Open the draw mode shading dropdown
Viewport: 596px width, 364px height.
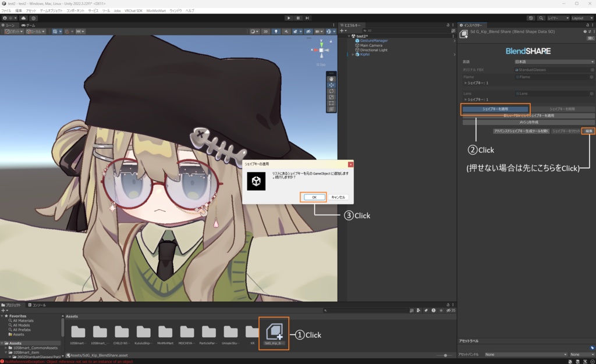tap(254, 31)
